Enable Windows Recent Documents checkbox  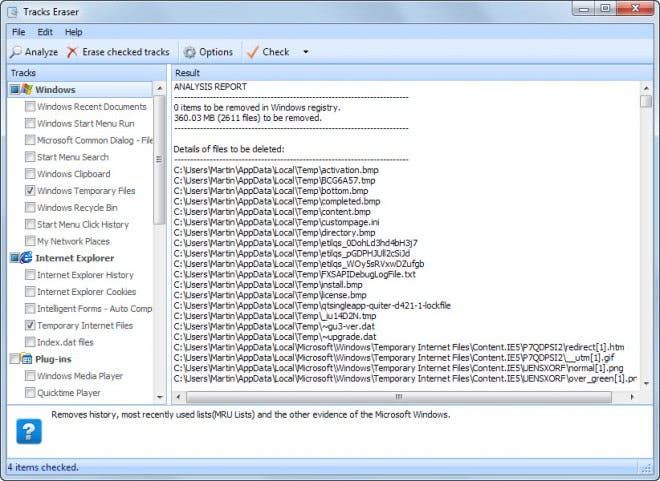point(30,106)
